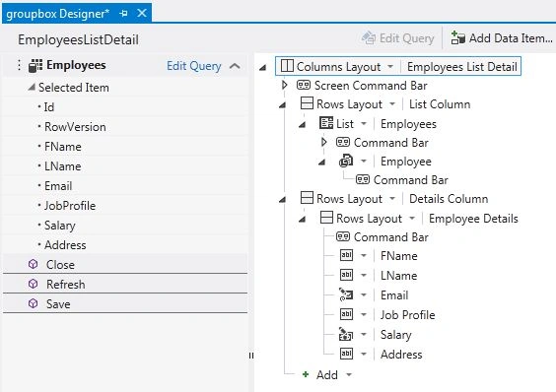This screenshot has height=392, width=556.
Task: Click the Employees query collection icon
Action: point(35,66)
